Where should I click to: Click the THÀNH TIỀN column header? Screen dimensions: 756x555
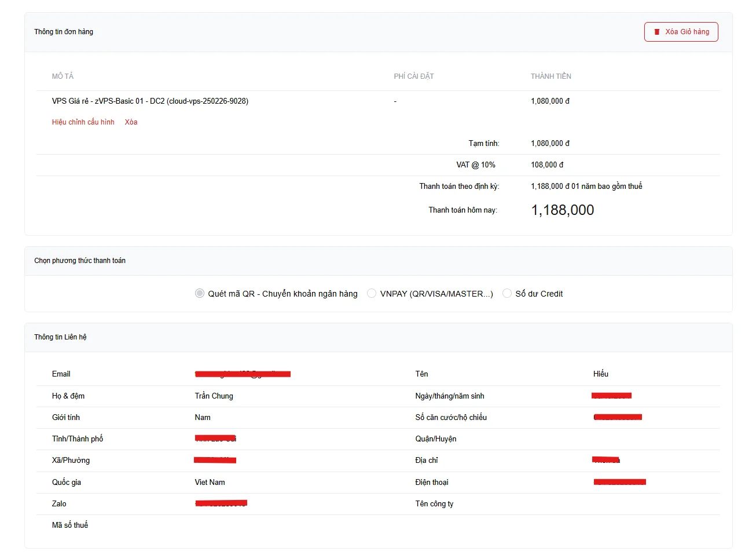(551, 76)
